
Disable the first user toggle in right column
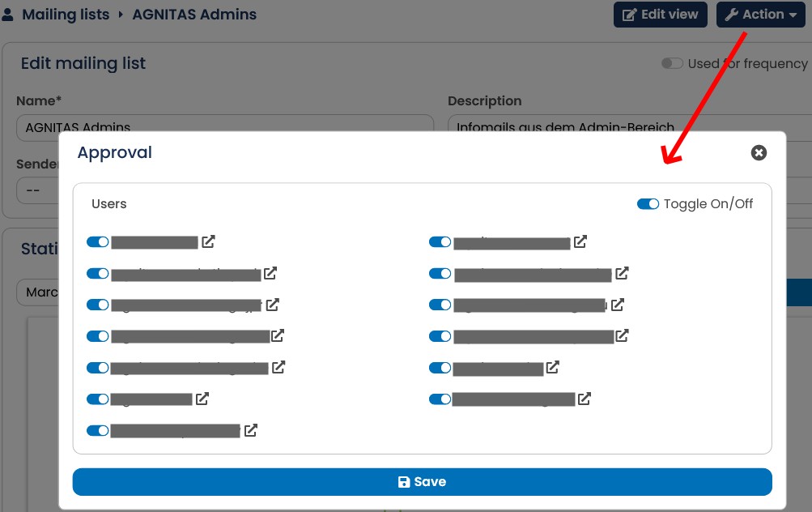pyautogui.click(x=440, y=242)
